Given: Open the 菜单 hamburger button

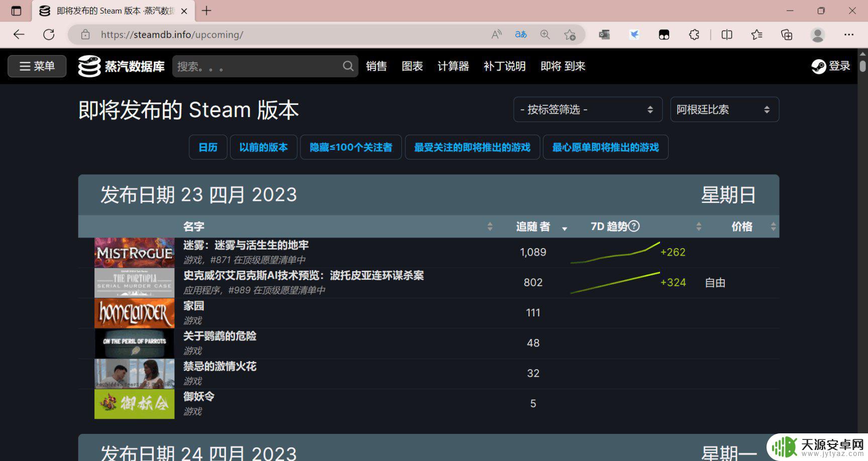Looking at the screenshot, I should click(x=37, y=66).
